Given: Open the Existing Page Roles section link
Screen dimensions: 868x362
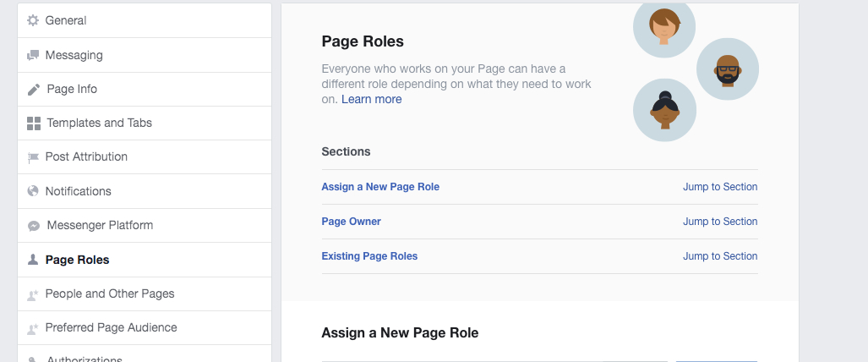Looking at the screenshot, I should click(x=369, y=256).
